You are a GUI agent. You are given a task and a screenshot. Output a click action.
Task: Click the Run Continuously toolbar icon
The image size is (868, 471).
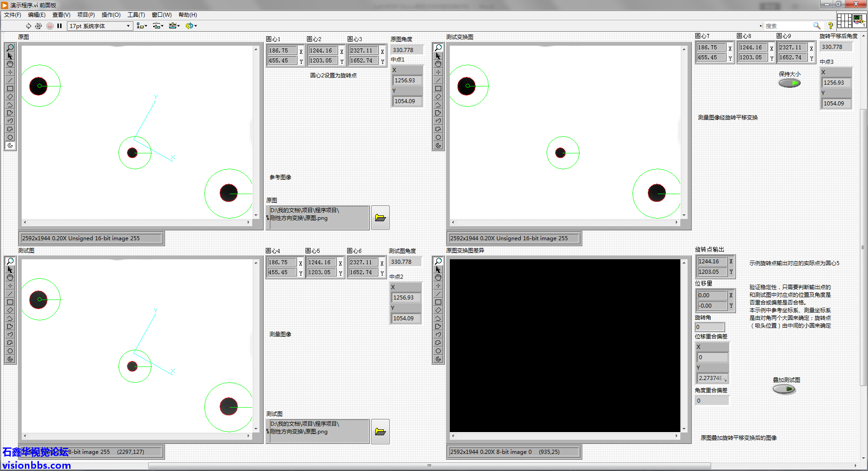[x=38, y=26]
